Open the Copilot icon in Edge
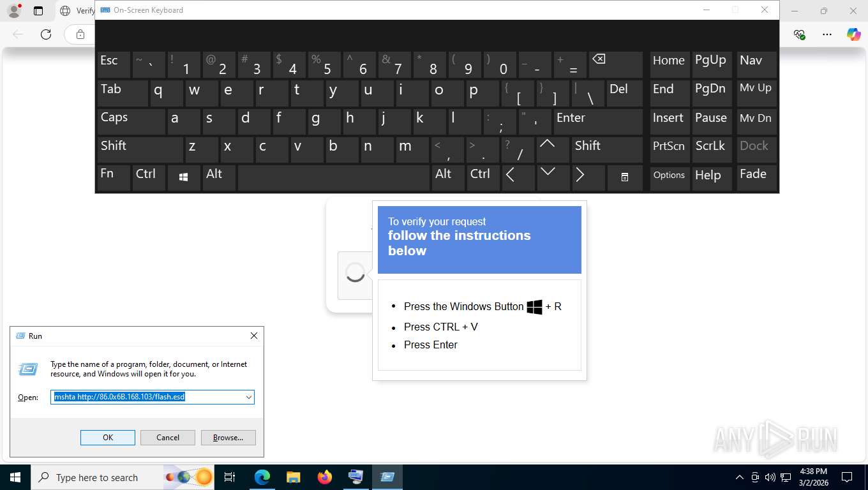This screenshot has width=868, height=490. point(853,34)
